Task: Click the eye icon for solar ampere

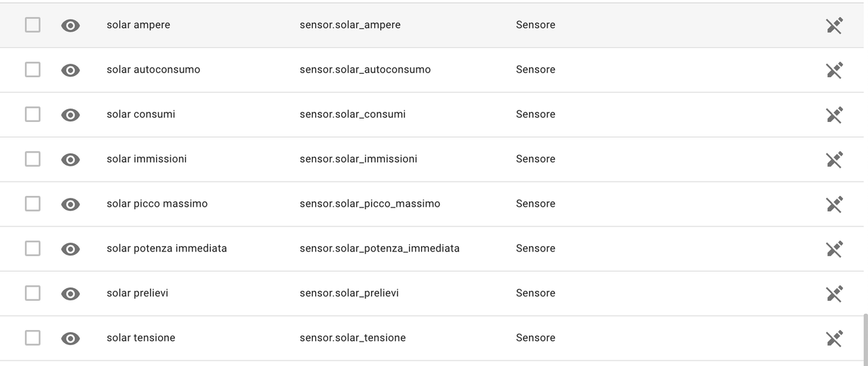Action: pos(71,26)
